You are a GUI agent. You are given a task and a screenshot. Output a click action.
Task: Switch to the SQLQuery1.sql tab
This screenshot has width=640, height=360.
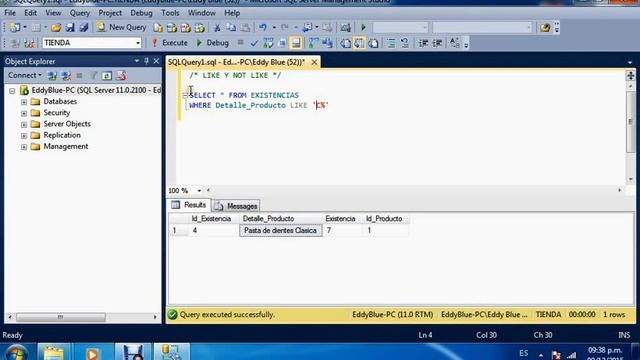tap(236, 62)
